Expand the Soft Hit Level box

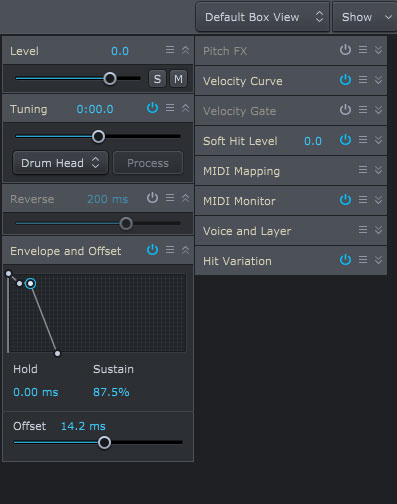[x=378, y=140]
